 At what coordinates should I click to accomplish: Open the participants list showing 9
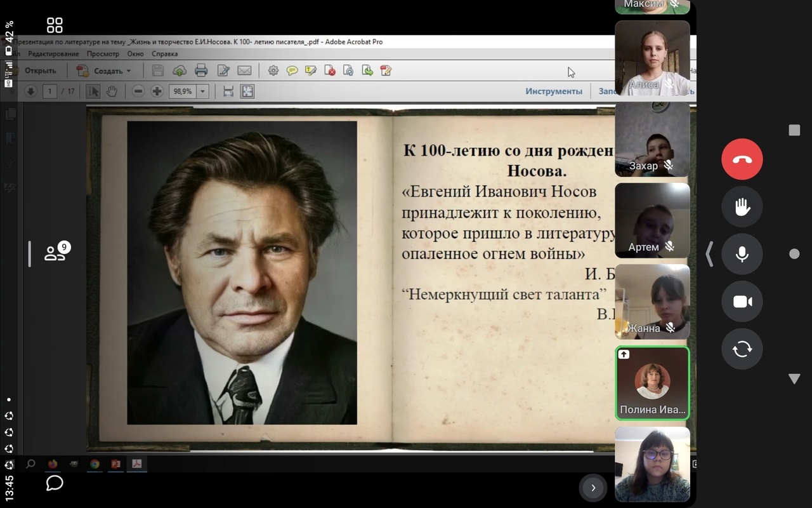tap(56, 251)
